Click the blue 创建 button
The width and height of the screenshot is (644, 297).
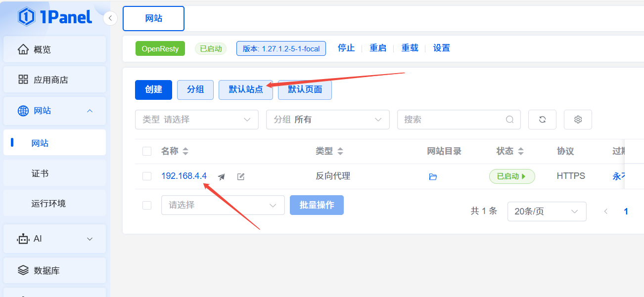tap(153, 89)
